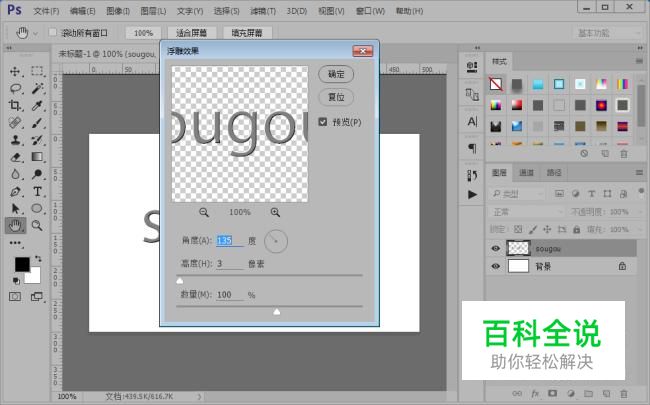Image resolution: width=650 pixels, height=405 pixels.
Task: Toggle lock position
Action: point(547,229)
